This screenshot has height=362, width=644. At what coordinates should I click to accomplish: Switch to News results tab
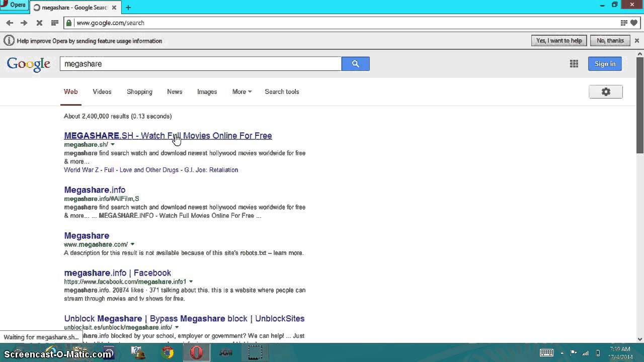[x=175, y=92]
